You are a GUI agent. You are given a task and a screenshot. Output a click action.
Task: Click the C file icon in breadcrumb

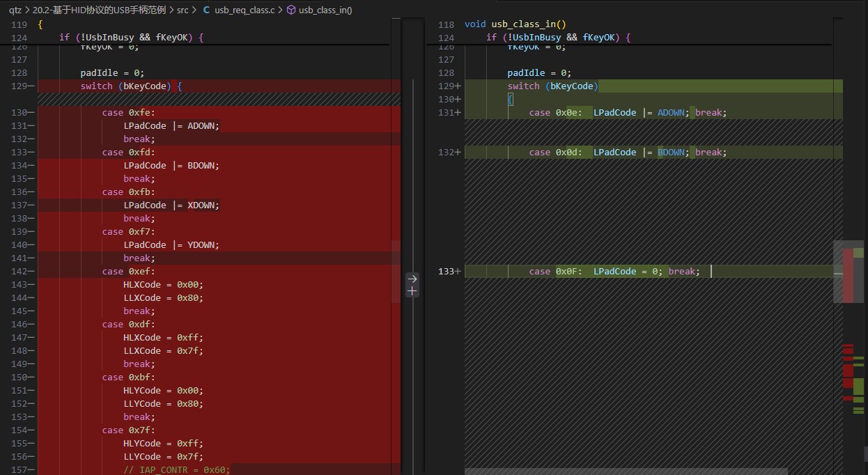(x=206, y=10)
